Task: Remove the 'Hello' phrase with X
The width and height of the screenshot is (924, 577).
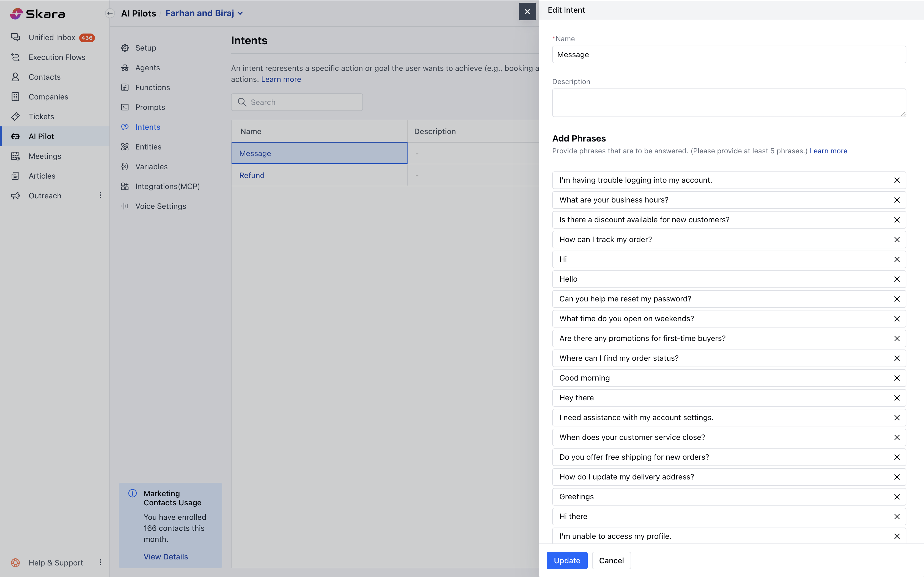Action: tap(897, 279)
